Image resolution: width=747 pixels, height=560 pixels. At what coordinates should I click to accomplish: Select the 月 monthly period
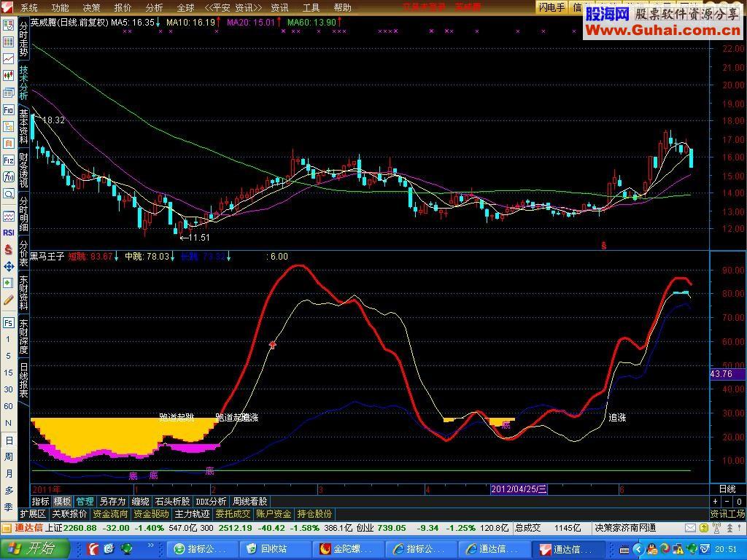point(9,474)
